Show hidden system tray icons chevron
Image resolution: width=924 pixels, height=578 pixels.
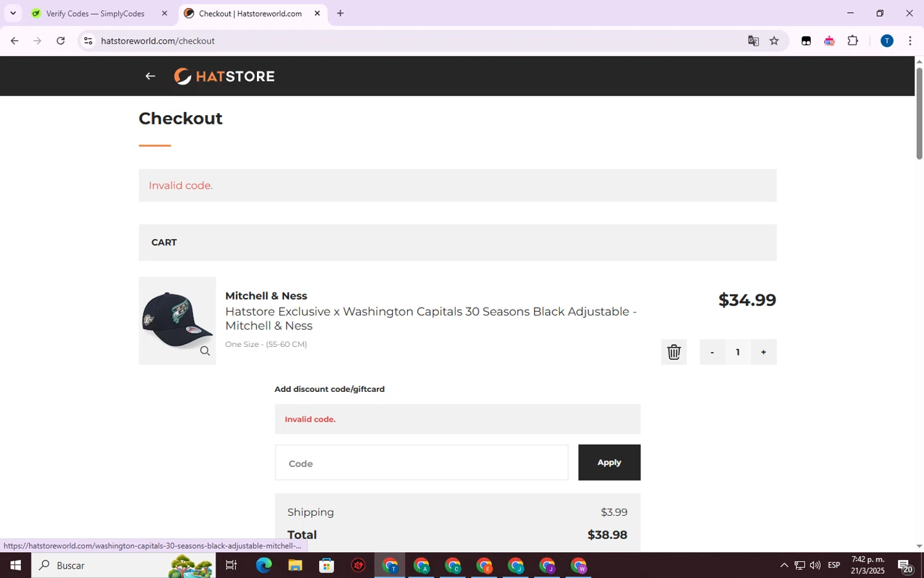784,565
